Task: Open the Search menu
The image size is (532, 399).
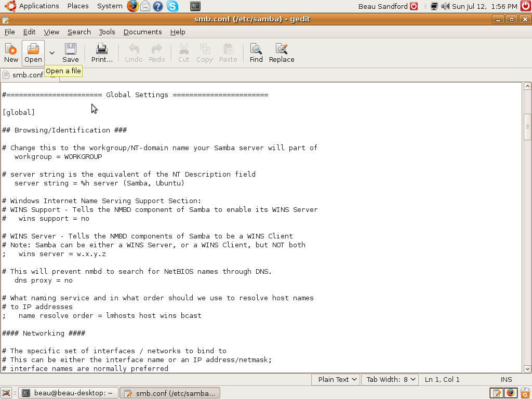Action: pyautogui.click(x=79, y=32)
